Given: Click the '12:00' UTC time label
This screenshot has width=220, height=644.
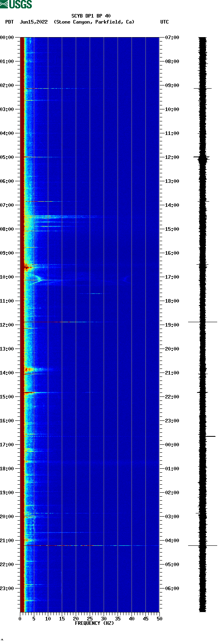Looking at the screenshot, I should coord(172,157).
